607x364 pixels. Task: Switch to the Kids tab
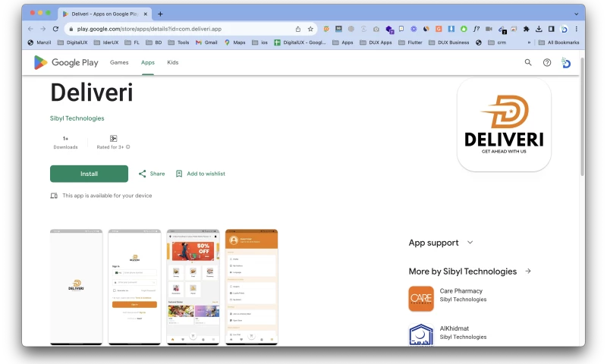(173, 62)
